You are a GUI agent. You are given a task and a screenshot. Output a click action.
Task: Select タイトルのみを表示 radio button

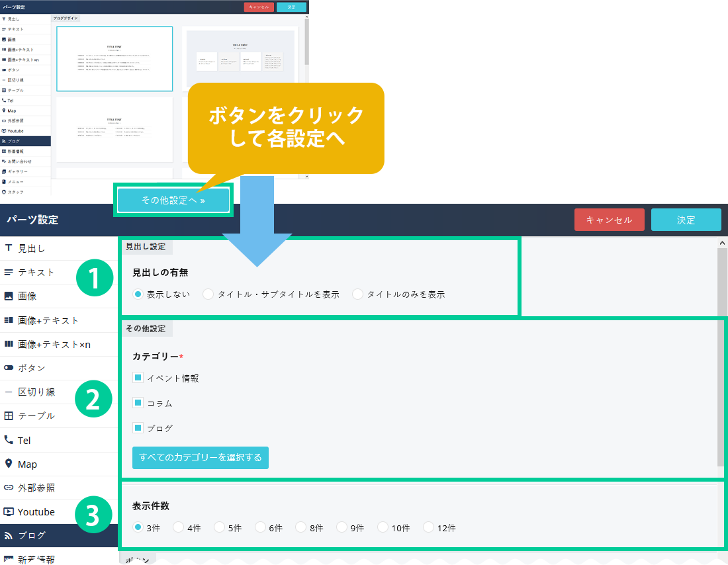[358, 294]
